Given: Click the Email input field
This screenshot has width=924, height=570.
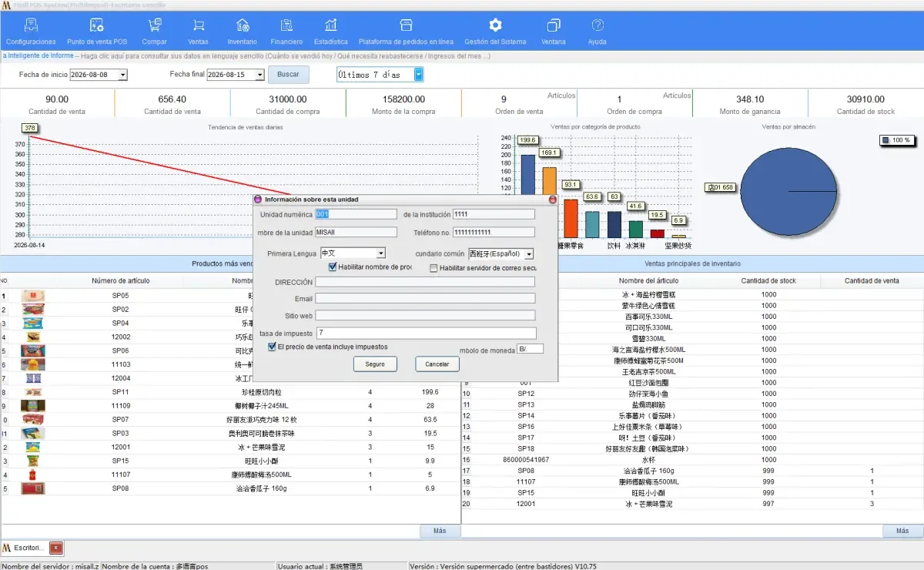Looking at the screenshot, I should coord(425,298).
